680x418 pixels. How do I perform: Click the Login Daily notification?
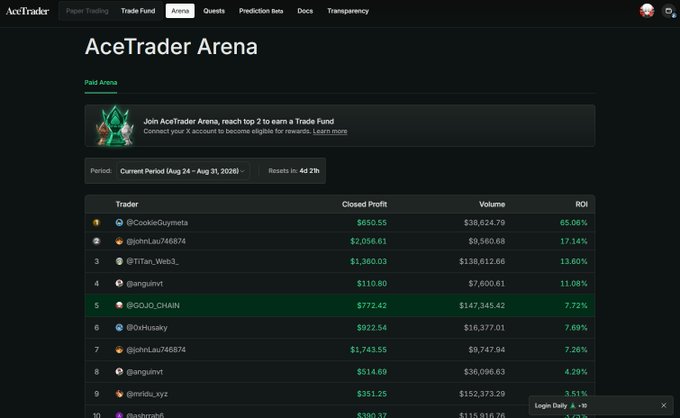point(601,405)
